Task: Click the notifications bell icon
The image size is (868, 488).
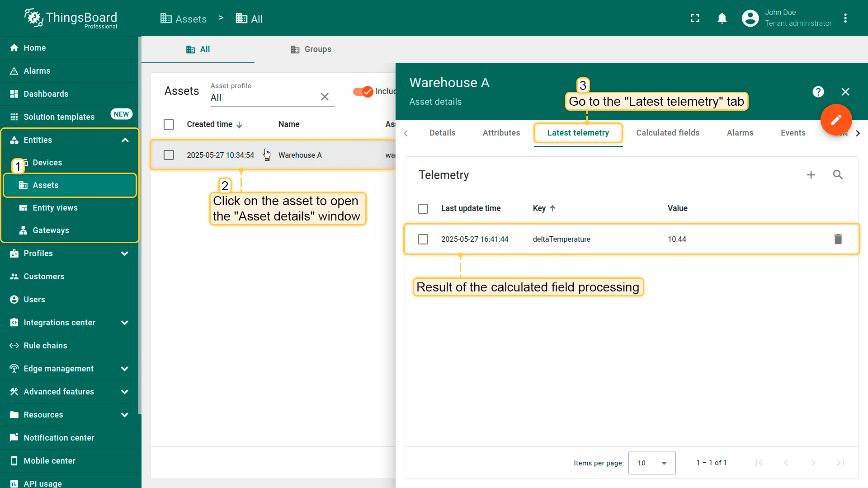Action: point(722,19)
